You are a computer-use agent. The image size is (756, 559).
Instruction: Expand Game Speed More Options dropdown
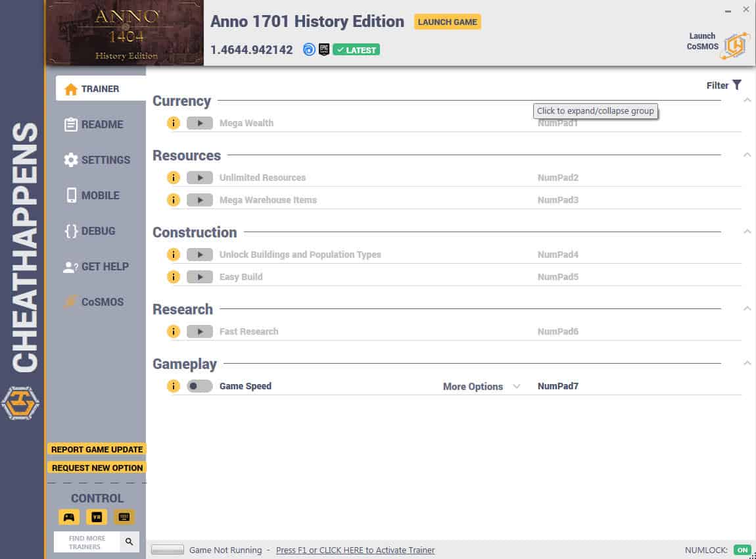pos(482,386)
